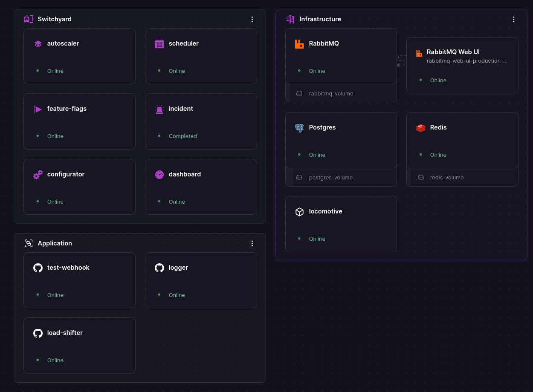The height and width of the screenshot is (392, 533).
Task: Select the logger GitHub icon
Action: [159, 268]
